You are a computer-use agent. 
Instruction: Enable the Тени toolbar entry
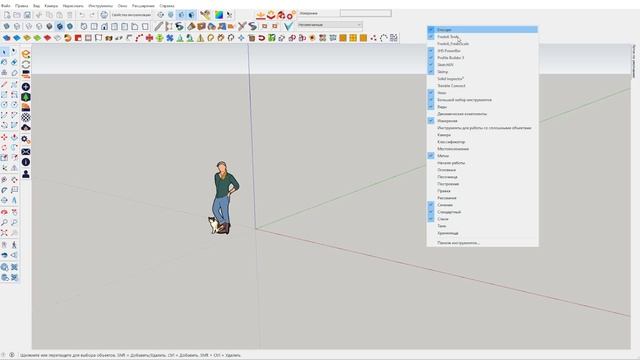482,226
